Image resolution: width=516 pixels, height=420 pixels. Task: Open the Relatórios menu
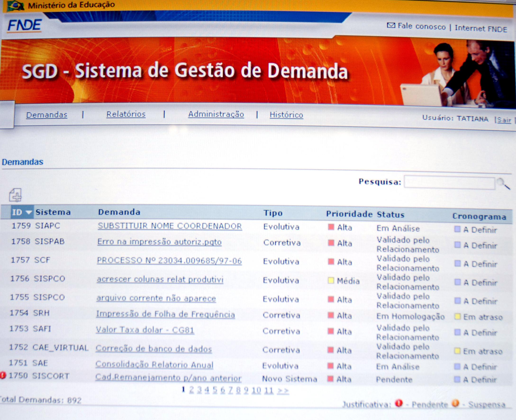(126, 114)
